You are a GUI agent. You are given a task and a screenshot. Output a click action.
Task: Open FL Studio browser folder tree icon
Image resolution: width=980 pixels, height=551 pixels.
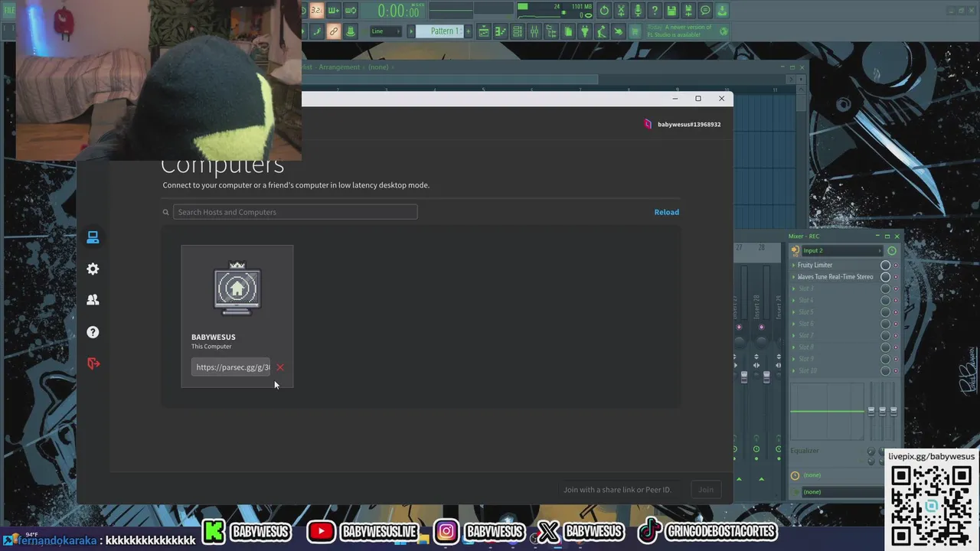pos(550,31)
